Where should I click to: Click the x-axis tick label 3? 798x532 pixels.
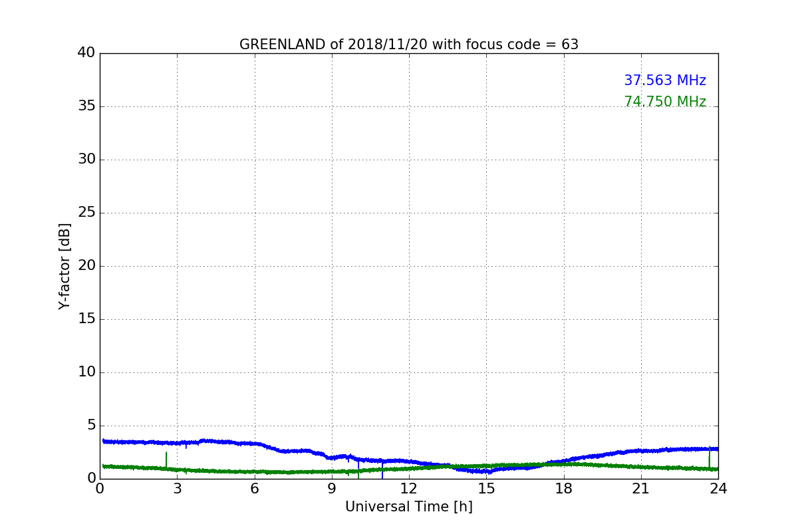click(177, 489)
